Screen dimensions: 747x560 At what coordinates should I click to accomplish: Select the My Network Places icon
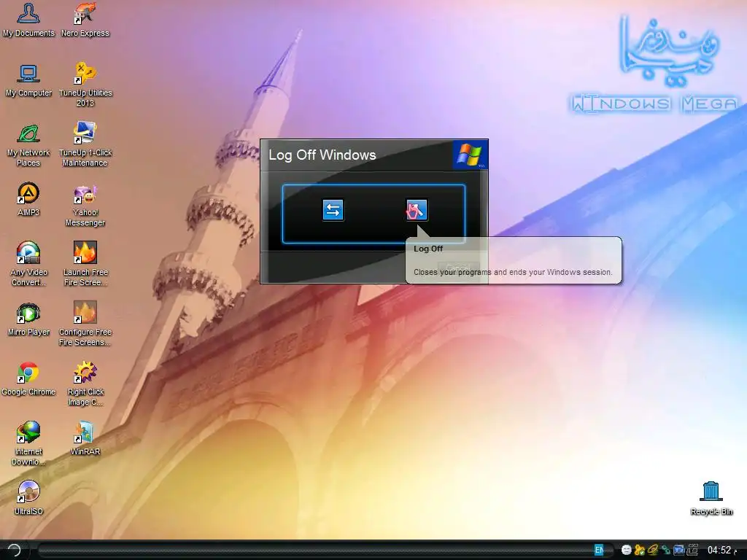28,145
